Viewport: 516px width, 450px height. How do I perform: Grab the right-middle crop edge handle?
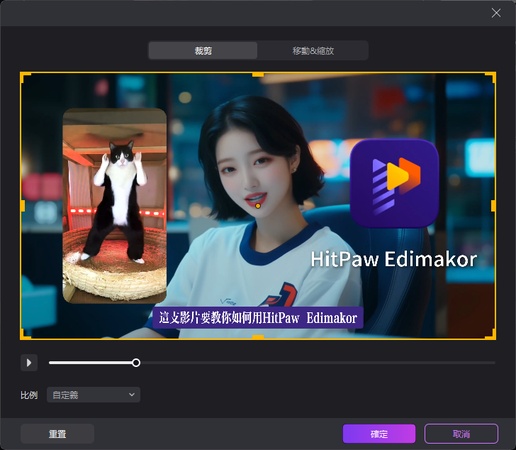coord(493,206)
